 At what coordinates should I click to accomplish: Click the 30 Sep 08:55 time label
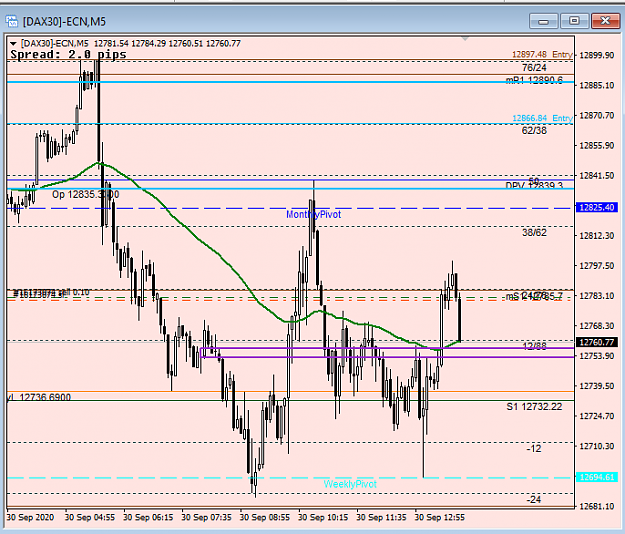(265, 517)
